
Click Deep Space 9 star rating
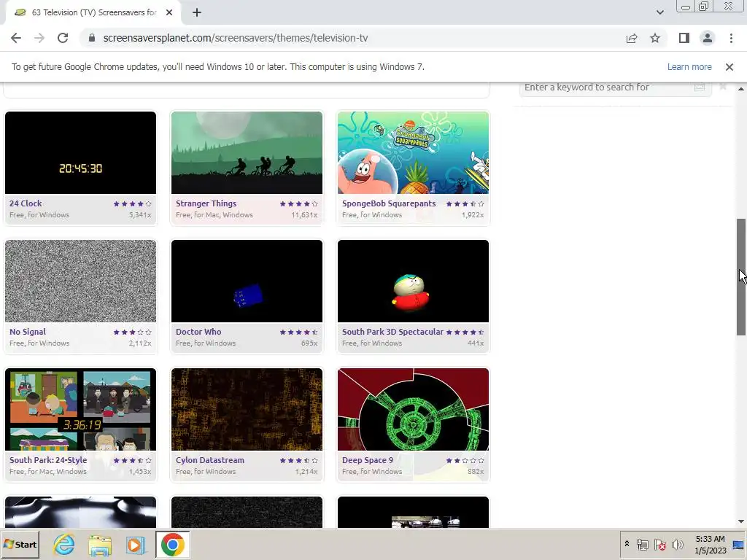pyautogui.click(x=465, y=461)
